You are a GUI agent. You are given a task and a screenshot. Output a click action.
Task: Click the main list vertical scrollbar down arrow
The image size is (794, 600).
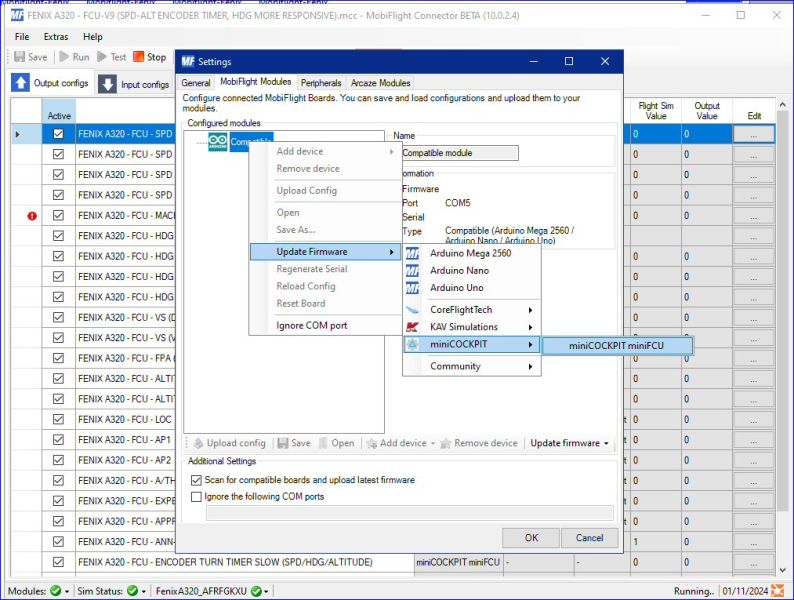tap(783, 570)
